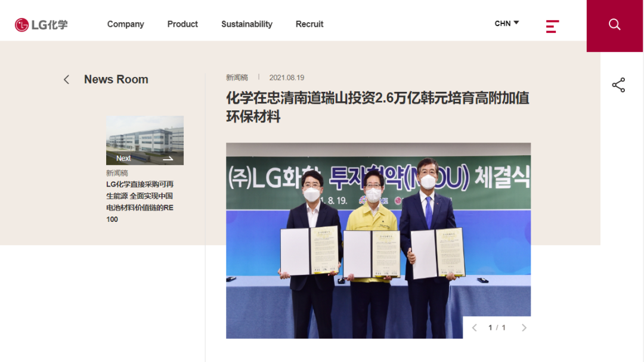
Task: Advance to the next gallery slide
Action: click(524, 327)
